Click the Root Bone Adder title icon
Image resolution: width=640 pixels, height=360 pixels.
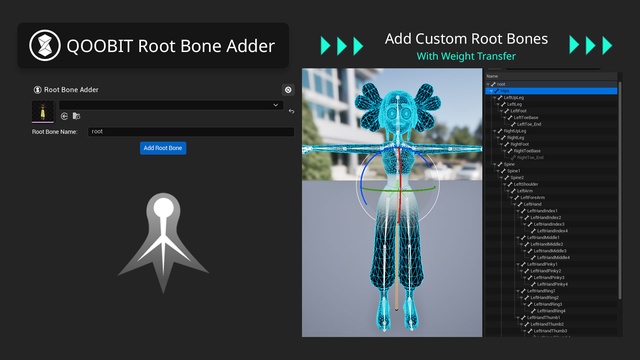pos(37,90)
